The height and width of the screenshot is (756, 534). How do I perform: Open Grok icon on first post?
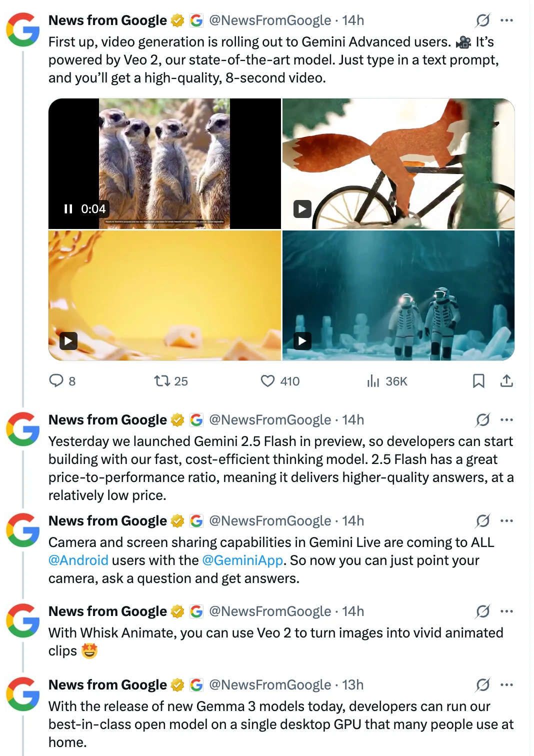(x=482, y=20)
